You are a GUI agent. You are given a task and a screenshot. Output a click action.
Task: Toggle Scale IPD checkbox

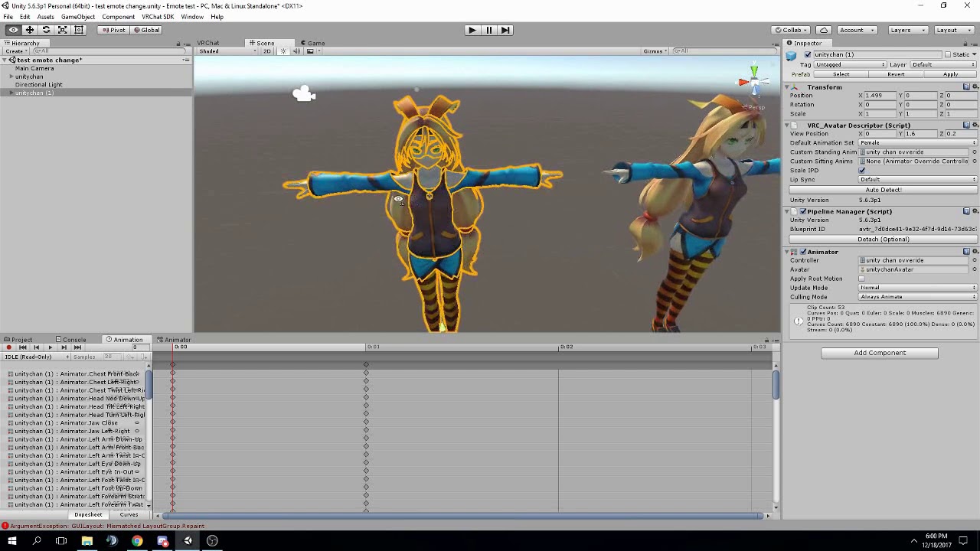pos(862,171)
